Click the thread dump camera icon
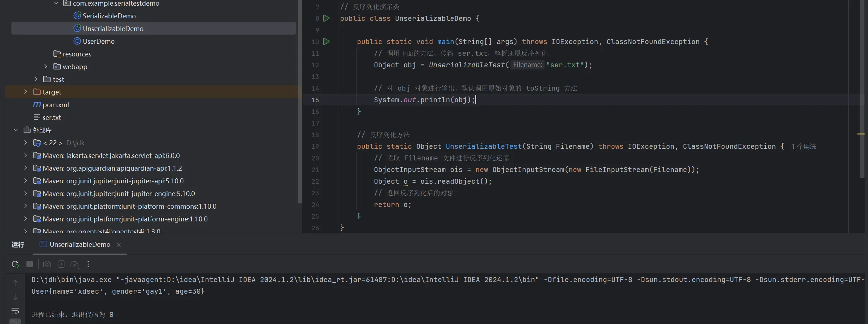 coord(47,264)
